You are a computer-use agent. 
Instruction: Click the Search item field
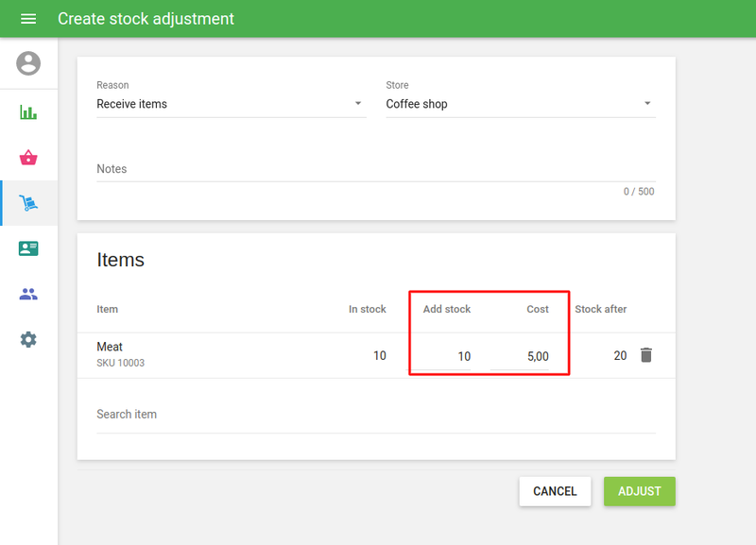click(375, 415)
